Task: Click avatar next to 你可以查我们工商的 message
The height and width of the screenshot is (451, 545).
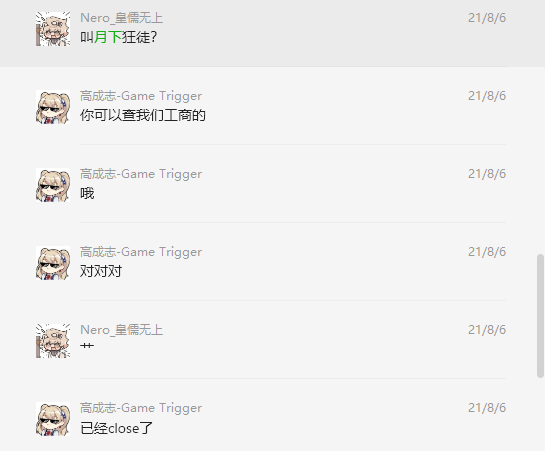Action: click(x=53, y=107)
